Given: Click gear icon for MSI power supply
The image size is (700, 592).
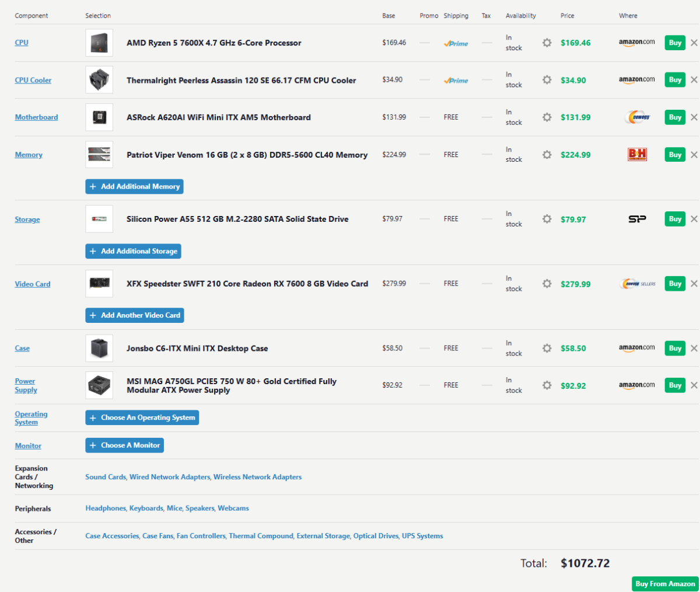Looking at the screenshot, I should click(547, 385).
